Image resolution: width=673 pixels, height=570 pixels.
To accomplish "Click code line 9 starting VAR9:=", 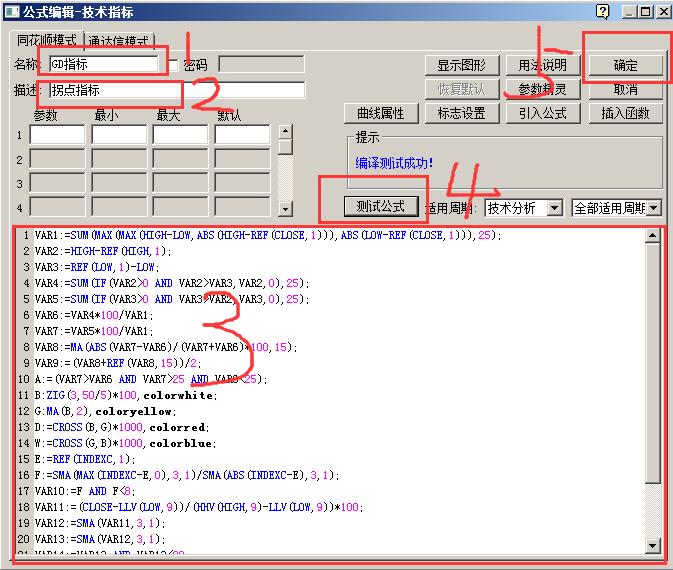I will [118, 364].
